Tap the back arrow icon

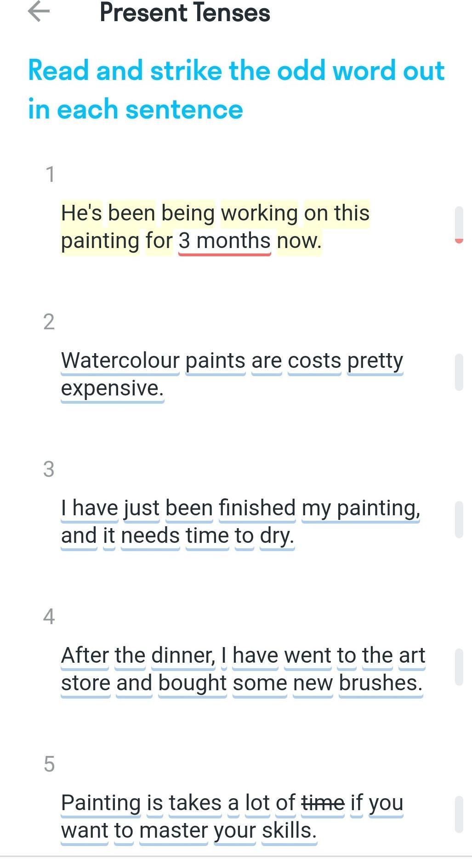[39, 11]
